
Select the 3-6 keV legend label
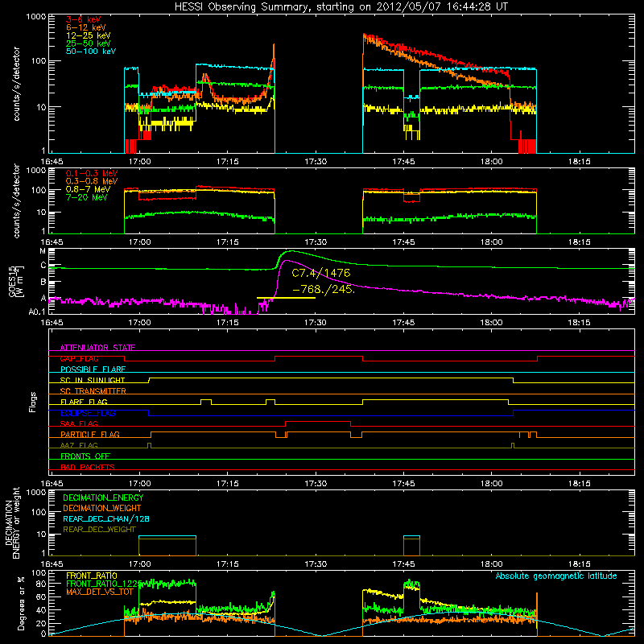(x=83, y=19)
